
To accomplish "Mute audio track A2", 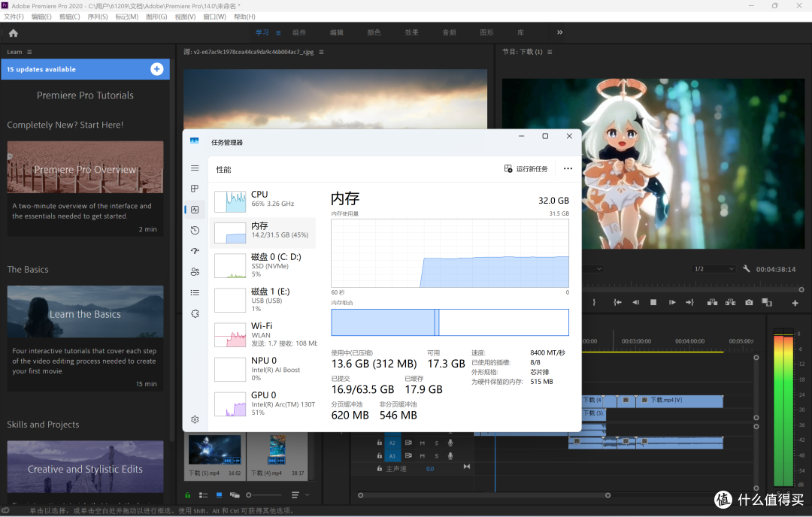I will [x=422, y=443].
